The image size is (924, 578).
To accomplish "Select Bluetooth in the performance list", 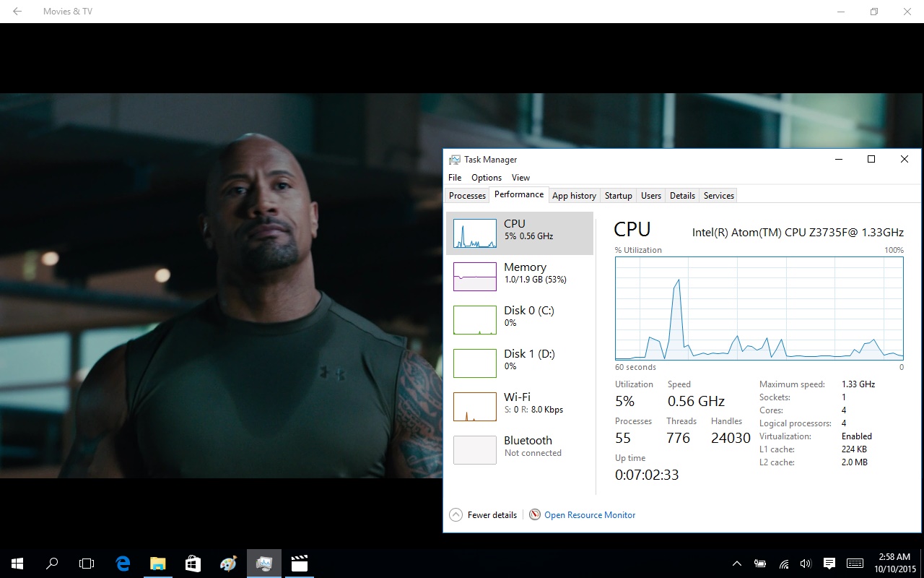I will (x=520, y=450).
